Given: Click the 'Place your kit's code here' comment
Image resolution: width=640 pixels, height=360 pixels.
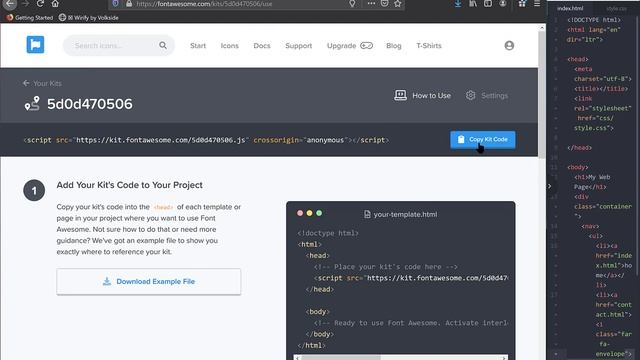Looking at the screenshot, I should 386,267.
